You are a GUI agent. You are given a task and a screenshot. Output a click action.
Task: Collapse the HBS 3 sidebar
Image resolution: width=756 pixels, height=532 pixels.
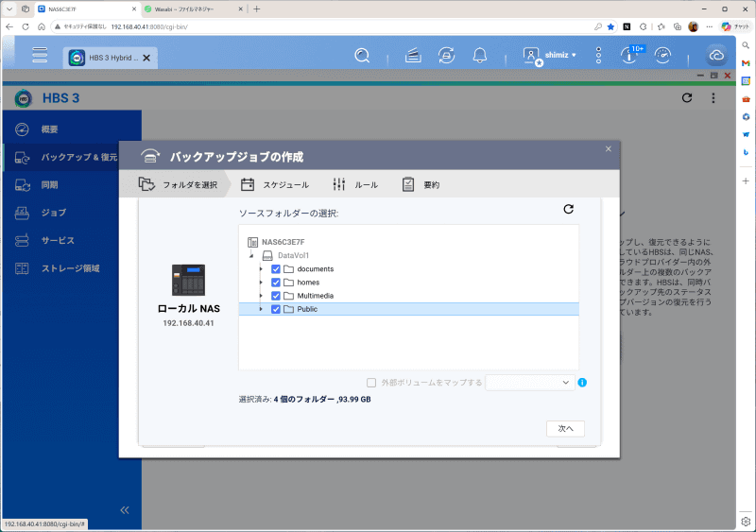coord(125,510)
